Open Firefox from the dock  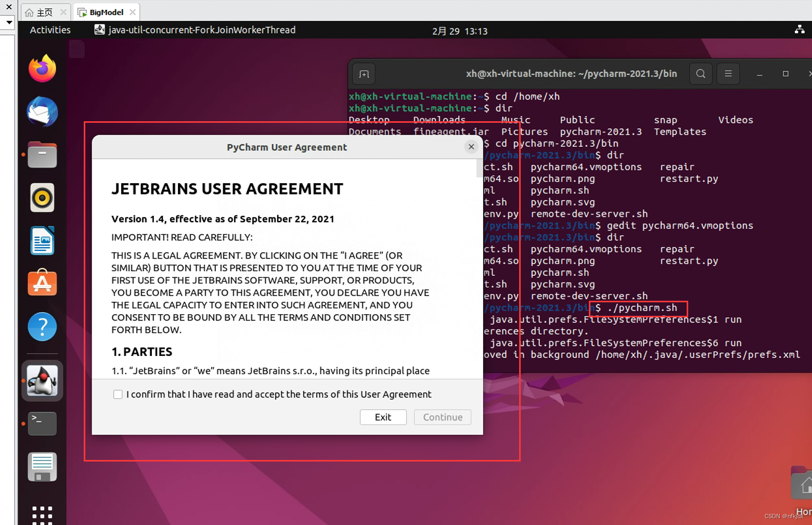click(42, 69)
